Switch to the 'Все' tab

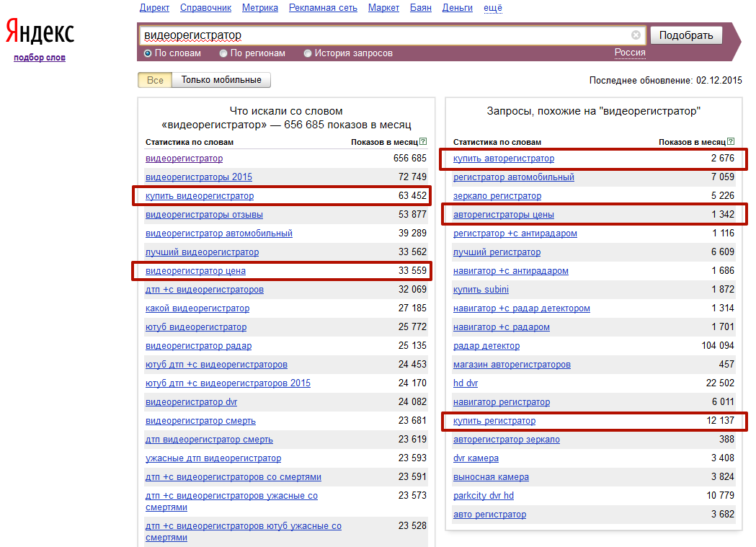(155, 80)
